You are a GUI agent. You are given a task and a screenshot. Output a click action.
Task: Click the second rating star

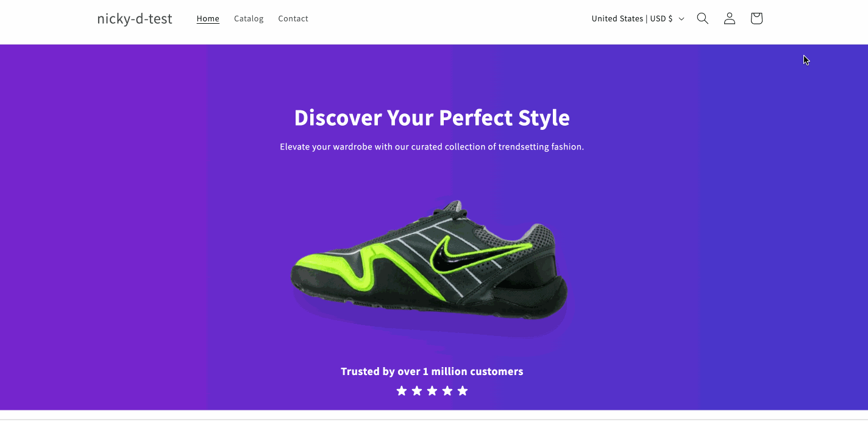tap(417, 391)
